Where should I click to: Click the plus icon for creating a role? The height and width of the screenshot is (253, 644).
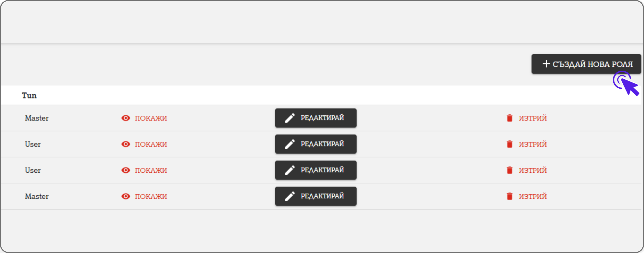point(546,64)
